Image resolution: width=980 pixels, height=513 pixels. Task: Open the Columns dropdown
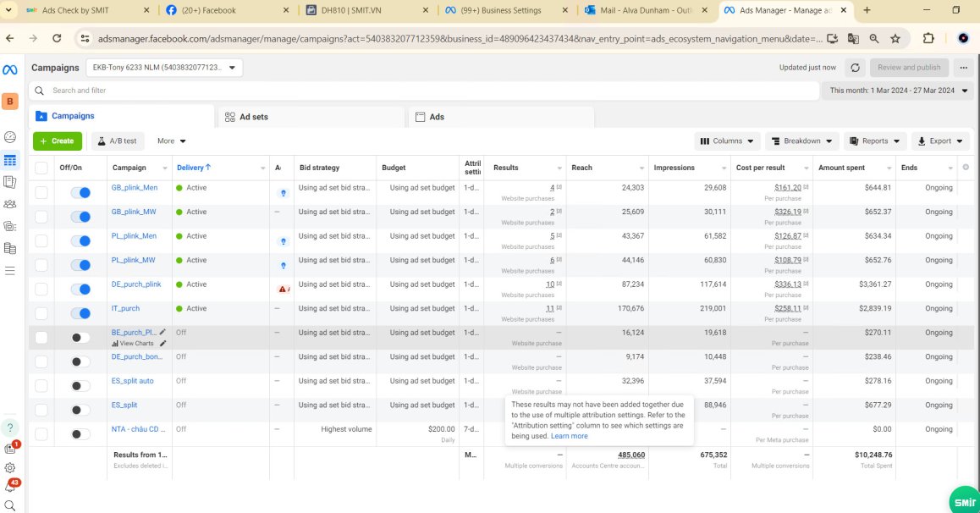pos(727,141)
